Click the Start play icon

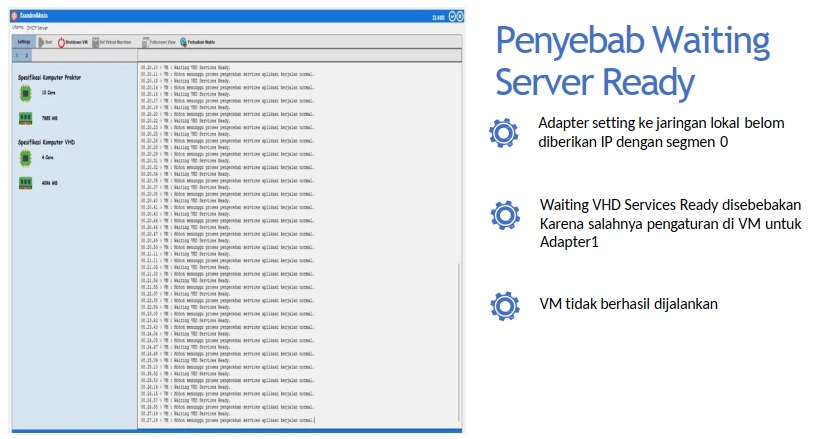[x=41, y=42]
